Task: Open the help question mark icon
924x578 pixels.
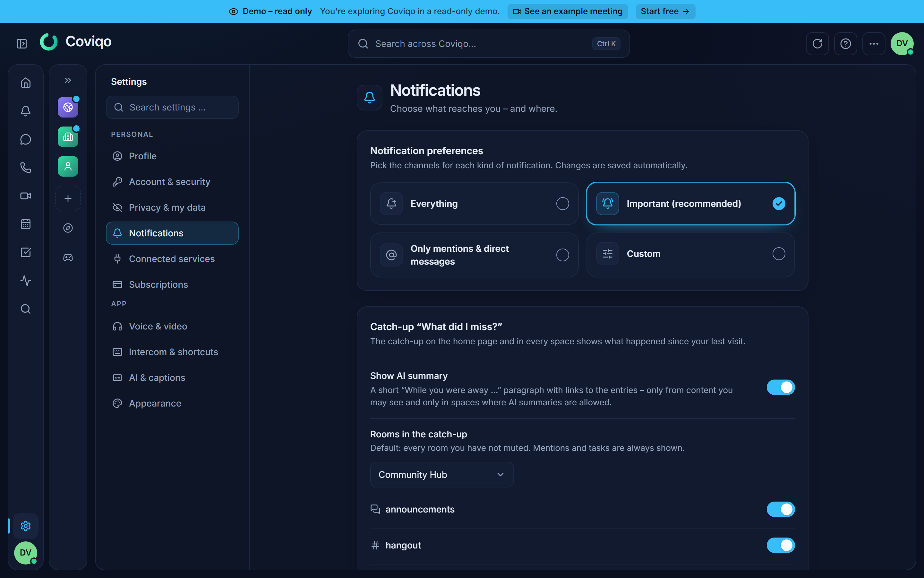Action: [845, 44]
